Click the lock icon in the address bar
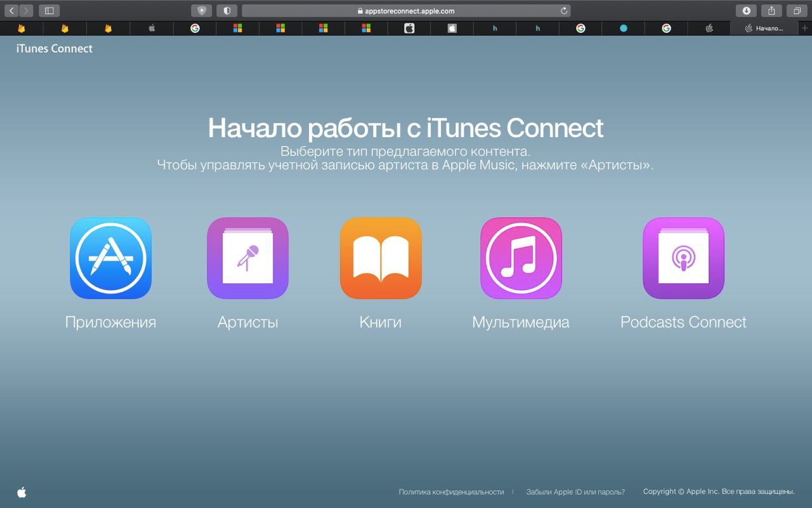 [360, 11]
